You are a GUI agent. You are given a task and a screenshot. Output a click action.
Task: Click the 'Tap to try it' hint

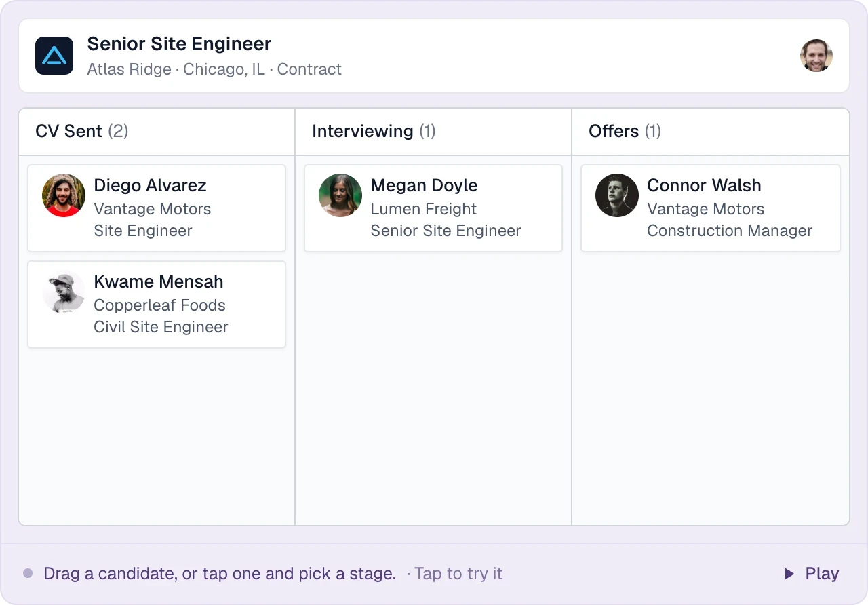[x=458, y=574]
